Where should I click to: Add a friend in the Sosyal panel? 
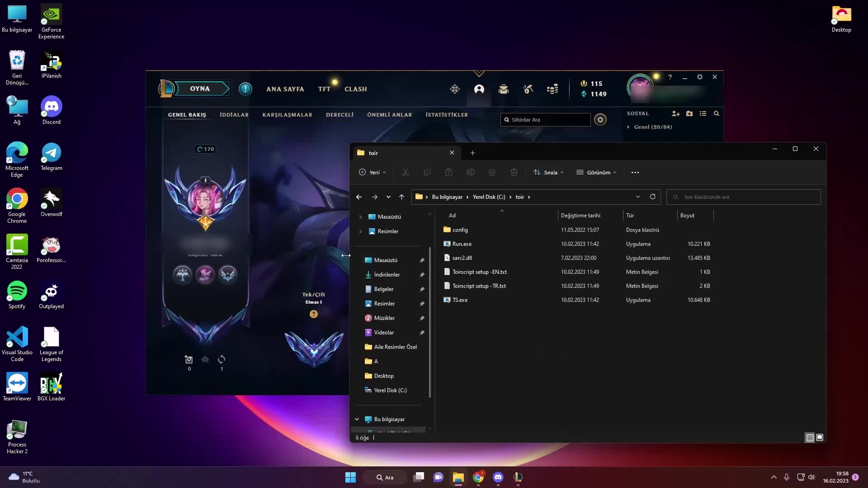click(x=676, y=113)
